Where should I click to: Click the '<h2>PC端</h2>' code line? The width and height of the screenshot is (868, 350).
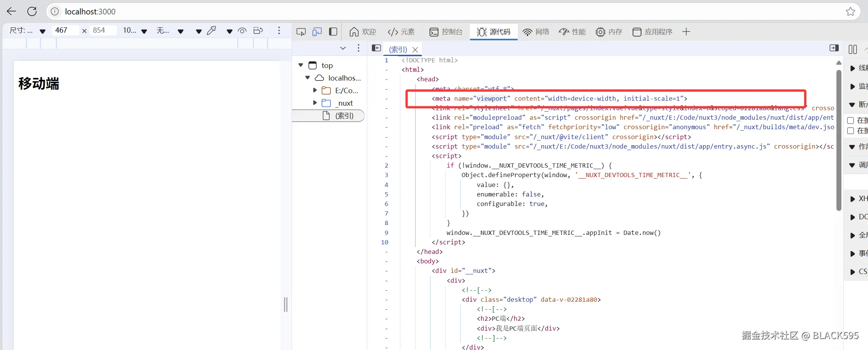pyautogui.click(x=501, y=319)
